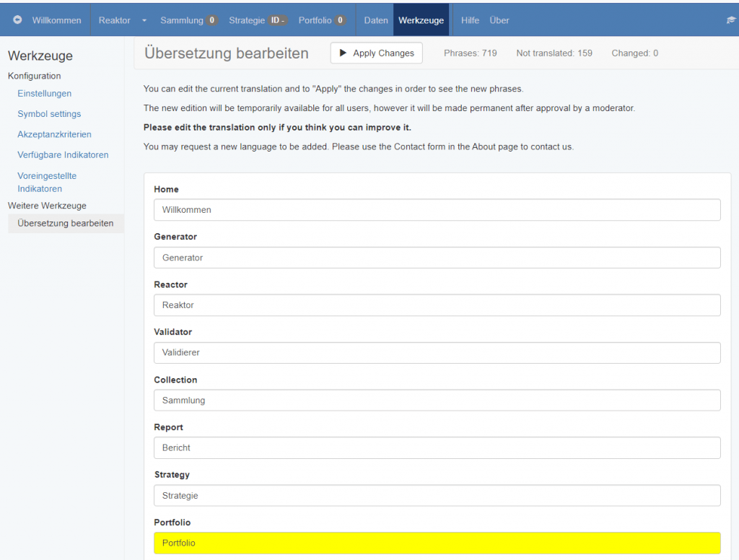Click the Report translation field containing Bericht
Screen dimensions: 739x560
coord(437,447)
